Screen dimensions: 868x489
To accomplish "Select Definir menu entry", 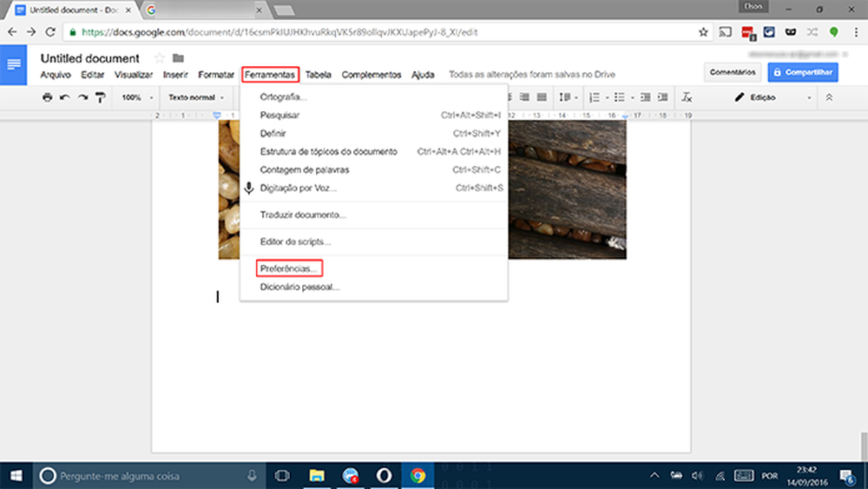I will coord(373,134).
